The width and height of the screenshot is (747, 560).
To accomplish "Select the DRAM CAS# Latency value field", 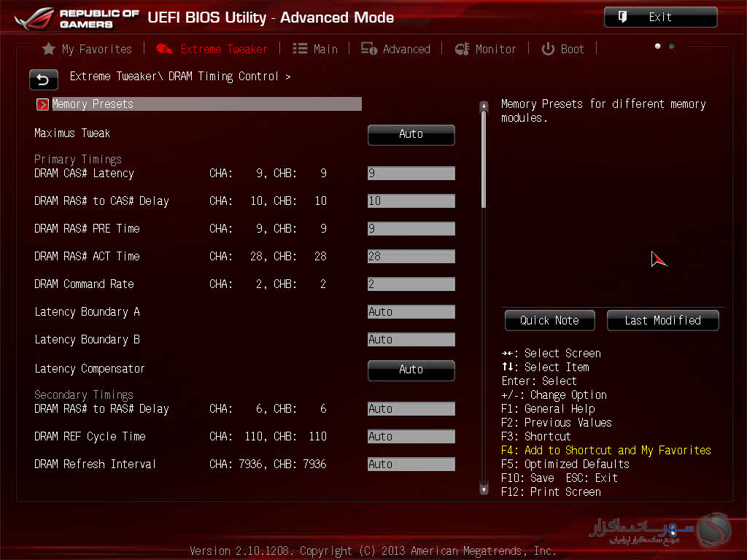I will (411, 174).
